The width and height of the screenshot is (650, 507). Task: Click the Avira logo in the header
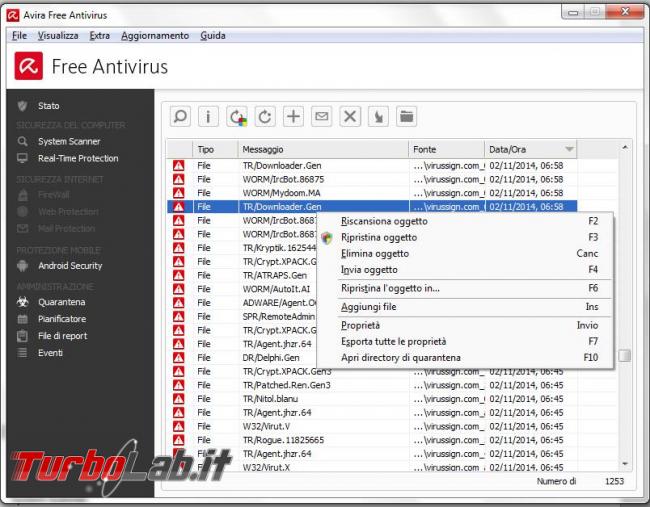pyautogui.click(x=29, y=66)
